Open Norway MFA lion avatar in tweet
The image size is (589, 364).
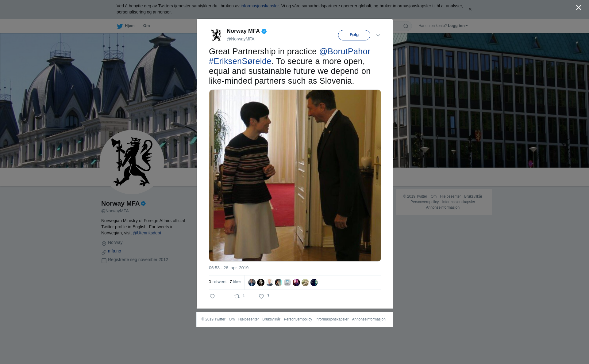pyautogui.click(x=216, y=35)
